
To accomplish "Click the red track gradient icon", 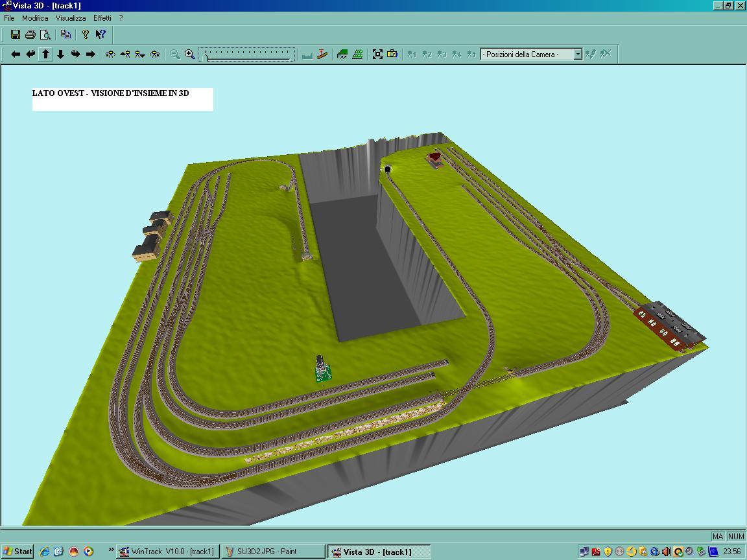I will click(322, 54).
